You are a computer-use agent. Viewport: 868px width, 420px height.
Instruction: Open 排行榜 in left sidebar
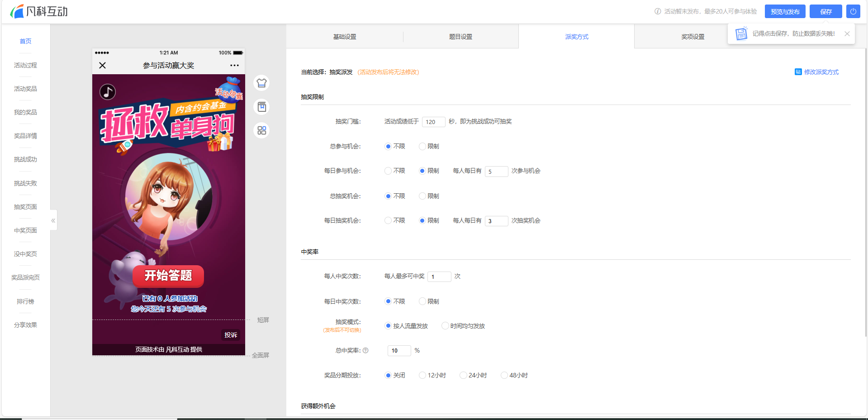[x=25, y=301]
